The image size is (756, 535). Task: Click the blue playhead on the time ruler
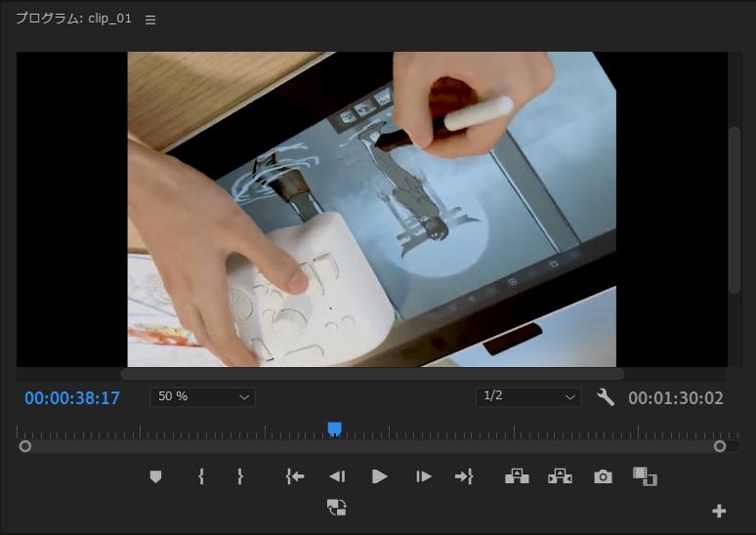coord(334,429)
